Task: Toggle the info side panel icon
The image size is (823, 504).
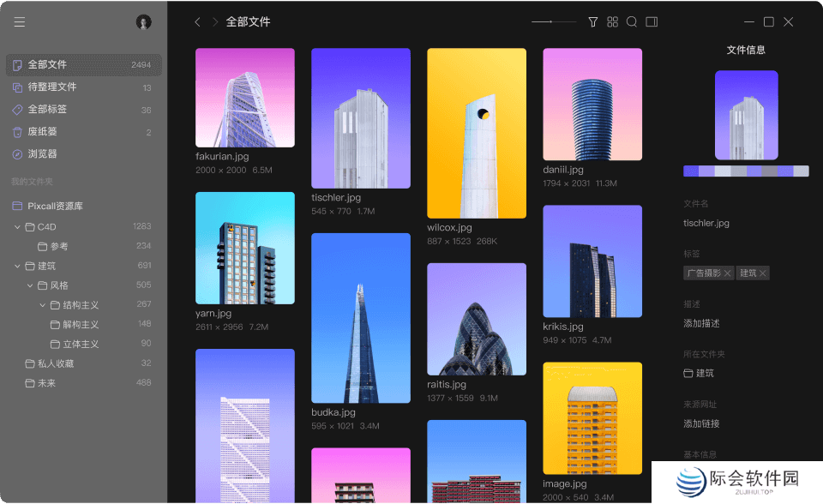Action: pyautogui.click(x=652, y=21)
